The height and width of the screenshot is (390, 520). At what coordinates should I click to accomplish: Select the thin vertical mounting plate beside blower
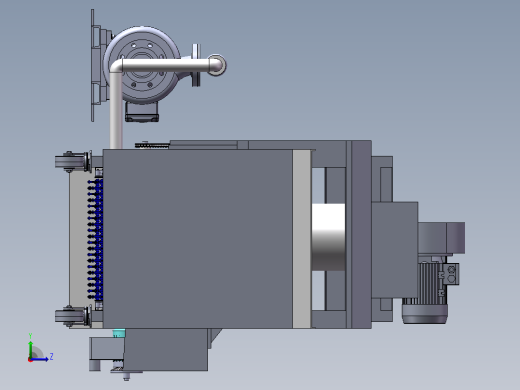[x=92, y=65]
